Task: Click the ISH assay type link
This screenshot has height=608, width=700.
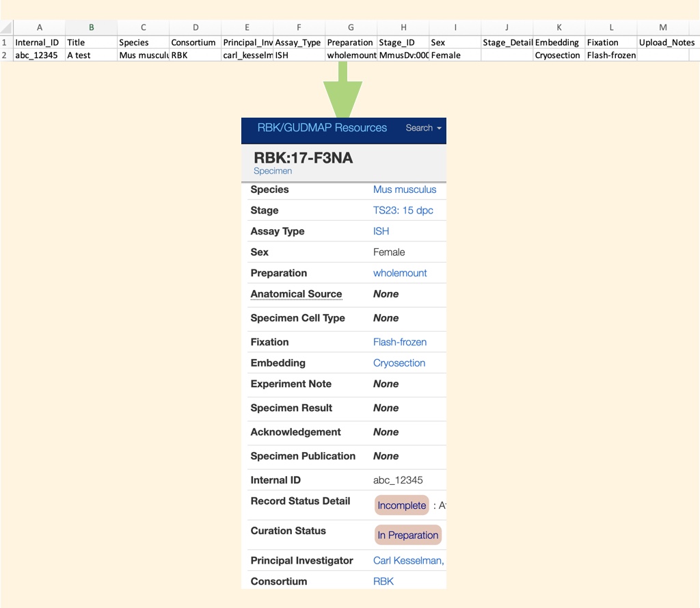Action: pyautogui.click(x=381, y=231)
